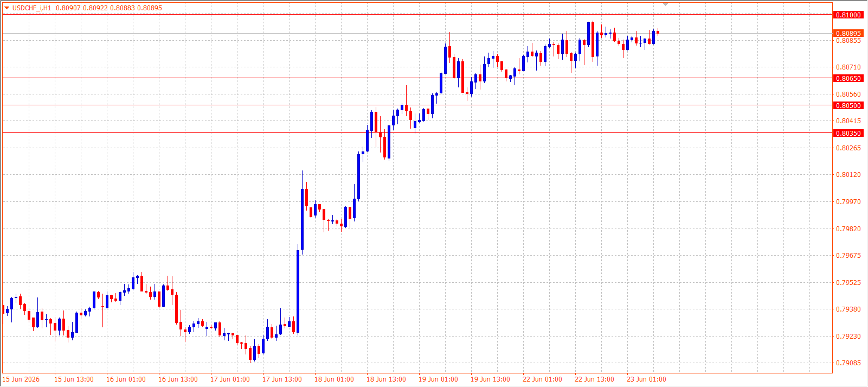Click 0.79970 on the price scale
The width and height of the screenshot is (868, 387).
pyautogui.click(x=848, y=201)
